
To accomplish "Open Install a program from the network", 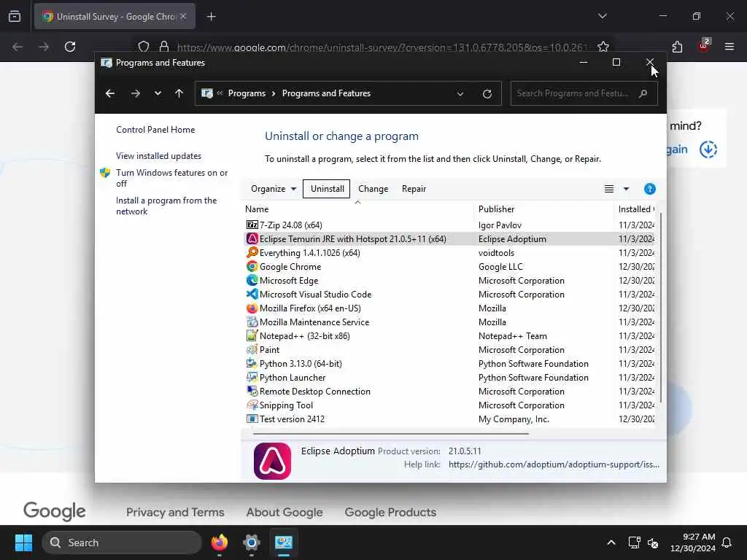I will (x=166, y=206).
